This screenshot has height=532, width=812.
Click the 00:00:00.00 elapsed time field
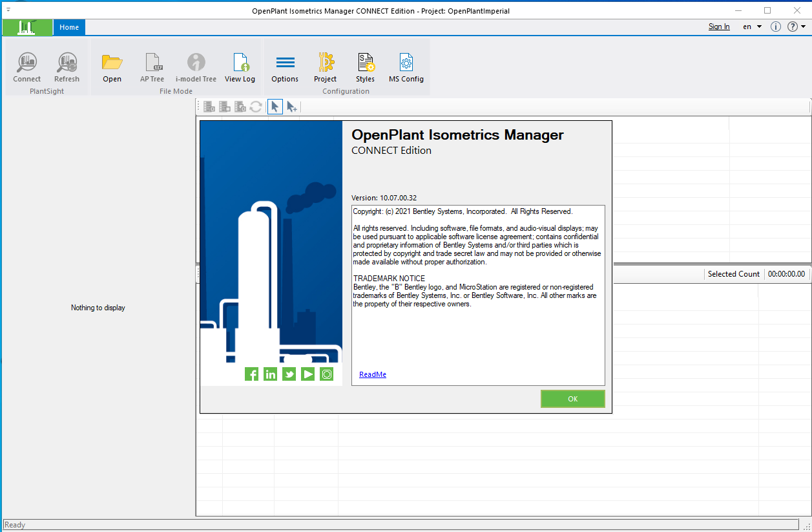pos(786,274)
